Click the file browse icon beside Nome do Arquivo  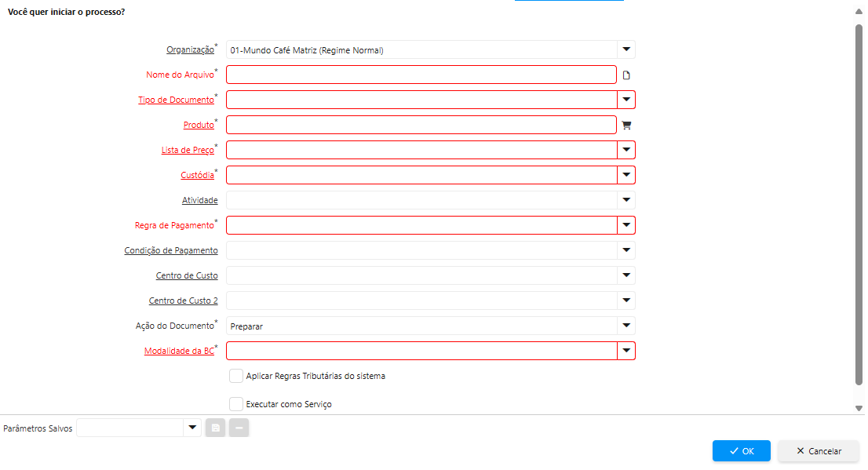point(626,75)
